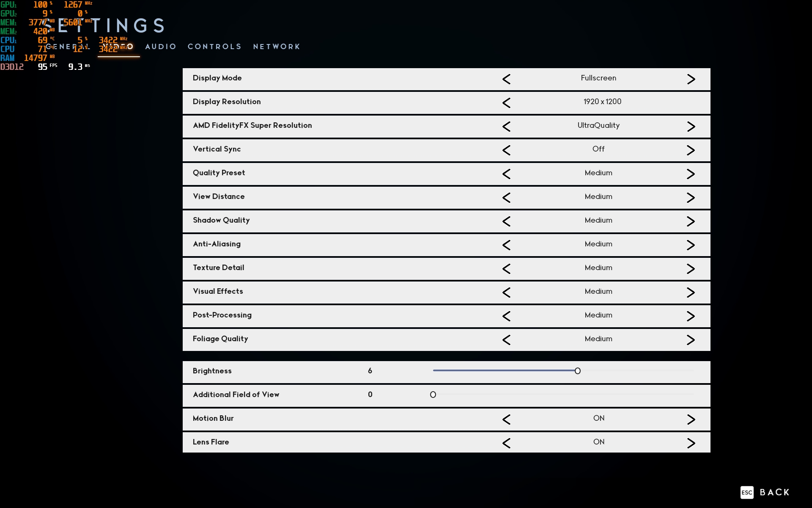Viewport: 812px width, 508px height.
Task: Click left arrow for Quality Preset
Action: point(506,174)
